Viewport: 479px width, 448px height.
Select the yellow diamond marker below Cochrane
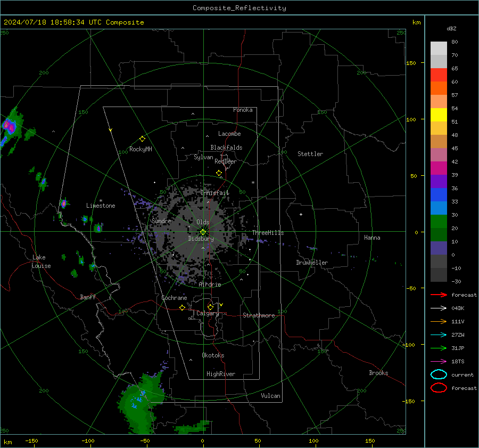(182, 308)
